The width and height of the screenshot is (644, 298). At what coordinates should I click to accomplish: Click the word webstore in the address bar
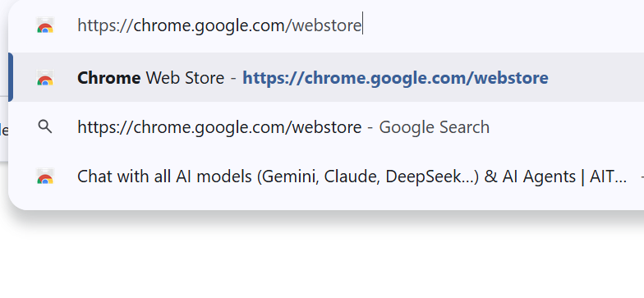coord(329,25)
